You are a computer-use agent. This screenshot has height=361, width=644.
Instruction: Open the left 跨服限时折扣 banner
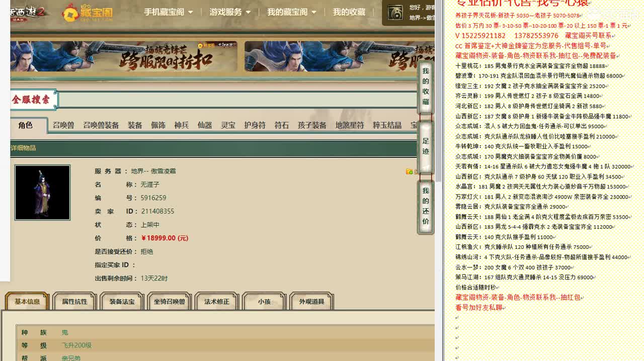click(x=124, y=56)
